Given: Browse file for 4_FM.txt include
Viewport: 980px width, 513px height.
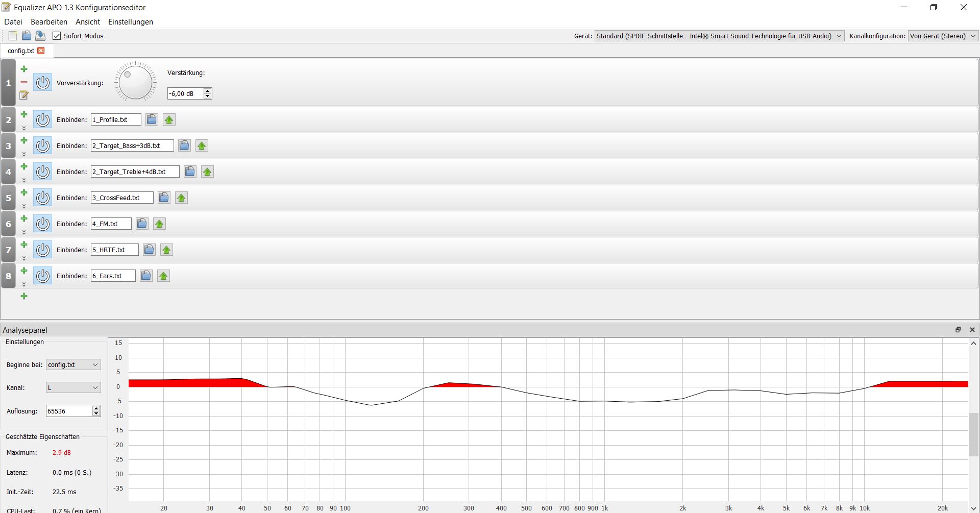Looking at the screenshot, I should 142,224.
